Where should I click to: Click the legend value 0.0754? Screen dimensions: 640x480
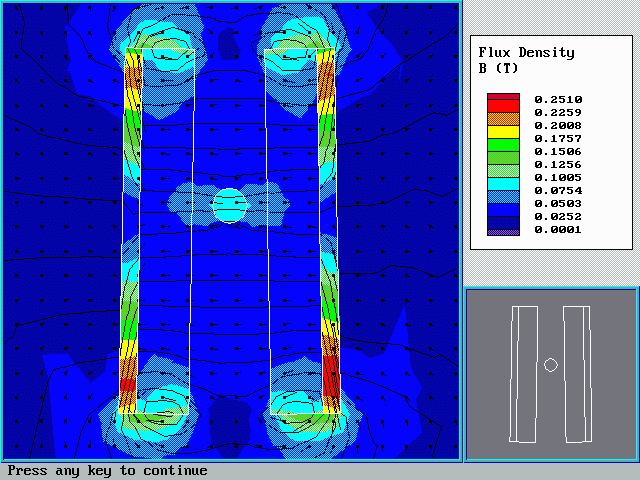pyautogui.click(x=558, y=191)
